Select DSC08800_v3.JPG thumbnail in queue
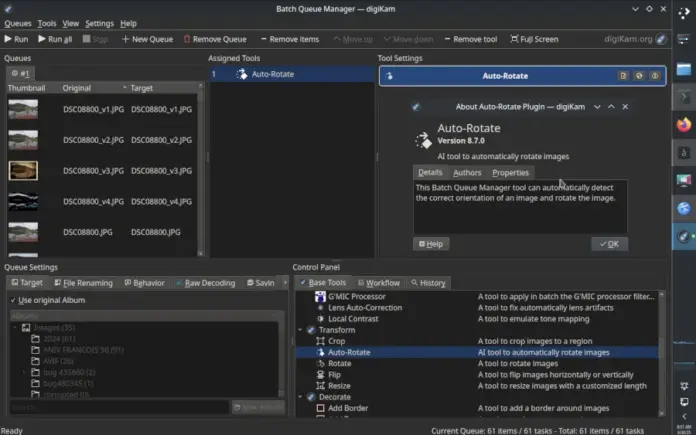This screenshot has height=435, width=696. click(23, 170)
